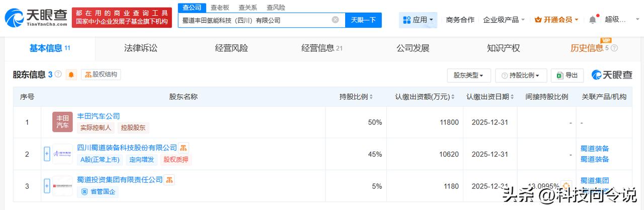Sort by 认缴出资日期 column arrows
Image resolution: width=644 pixels, height=210 pixels.
pyautogui.click(x=512, y=97)
